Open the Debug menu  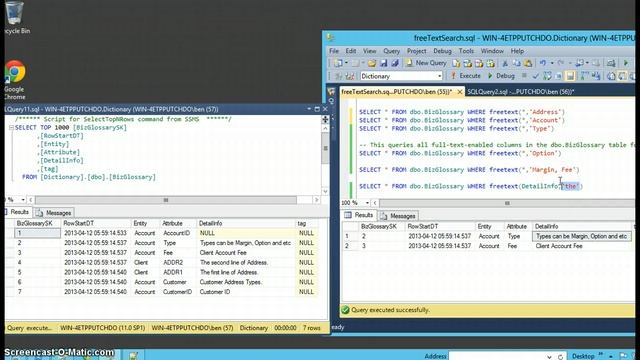(442, 51)
